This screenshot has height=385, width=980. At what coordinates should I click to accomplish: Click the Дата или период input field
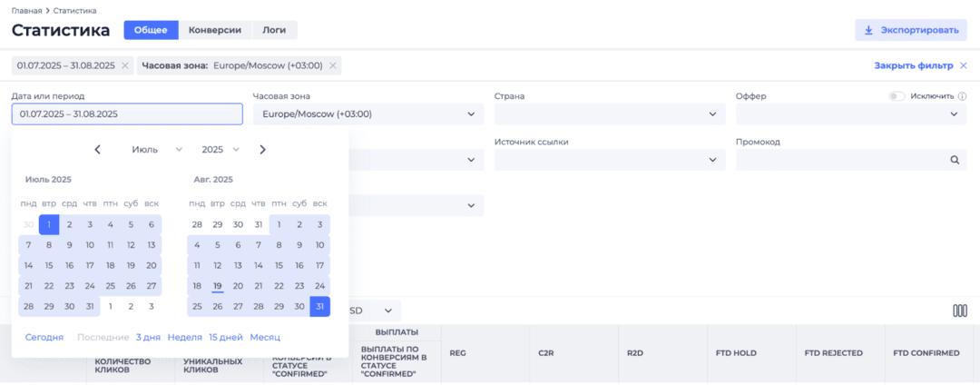tap(127, 114)
